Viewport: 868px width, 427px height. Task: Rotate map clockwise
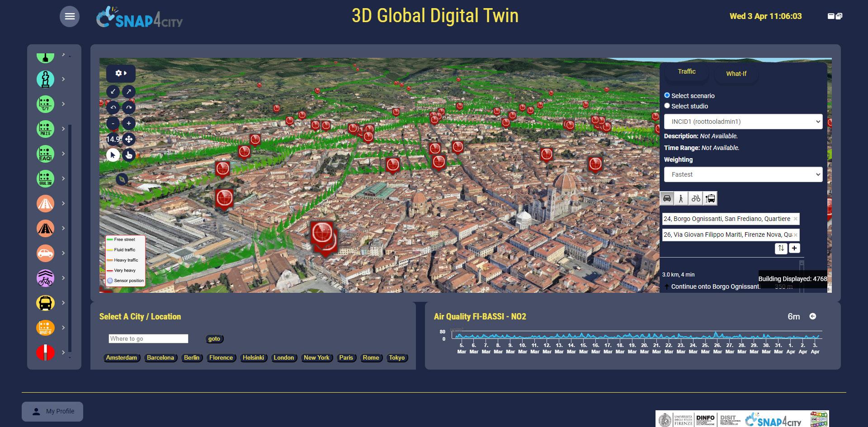click(129, 108)
